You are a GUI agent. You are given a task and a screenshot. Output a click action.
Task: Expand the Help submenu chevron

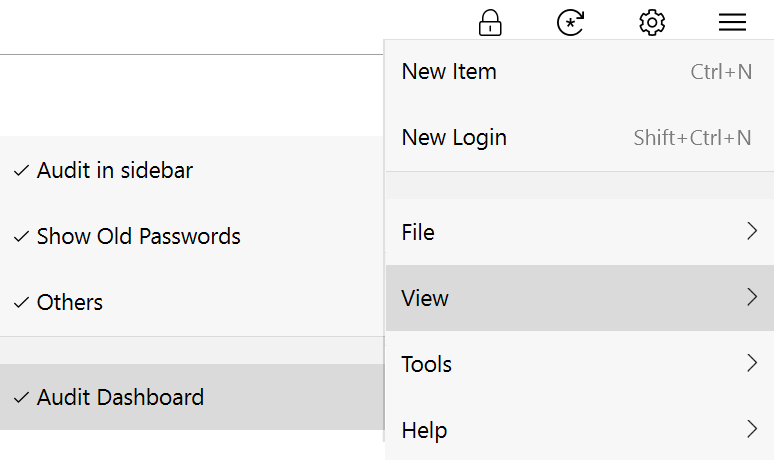(752, 429)
